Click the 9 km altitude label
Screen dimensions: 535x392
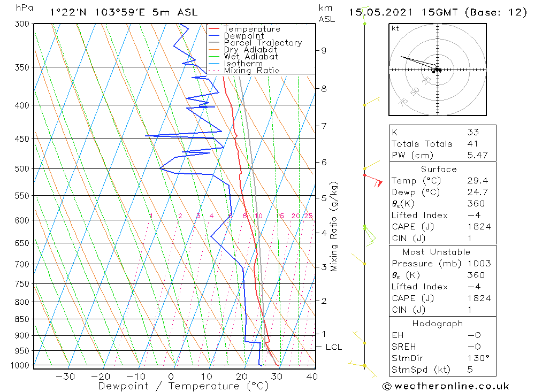click(x=324, y=50)
